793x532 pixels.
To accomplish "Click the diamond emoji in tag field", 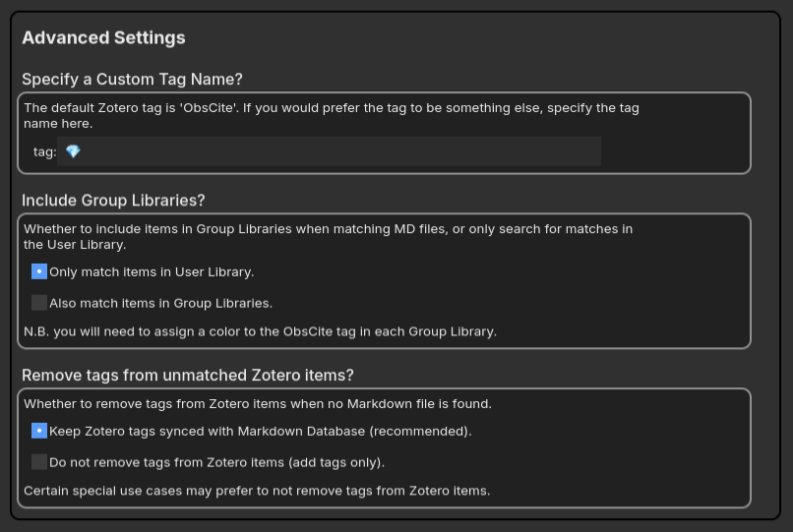I will pyautogui.click(x=73, y=151).
